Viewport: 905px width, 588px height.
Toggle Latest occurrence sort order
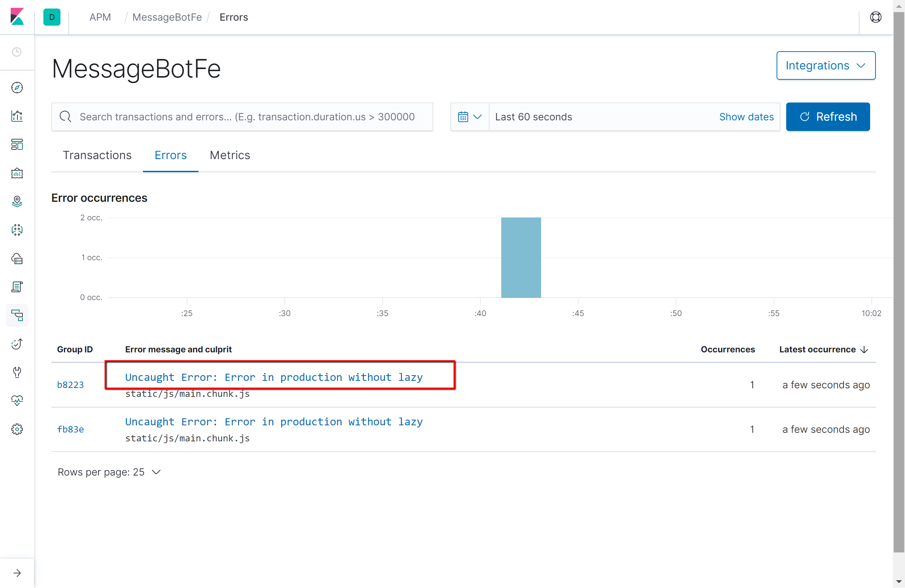pyautogui.click(x=823, y=349)
